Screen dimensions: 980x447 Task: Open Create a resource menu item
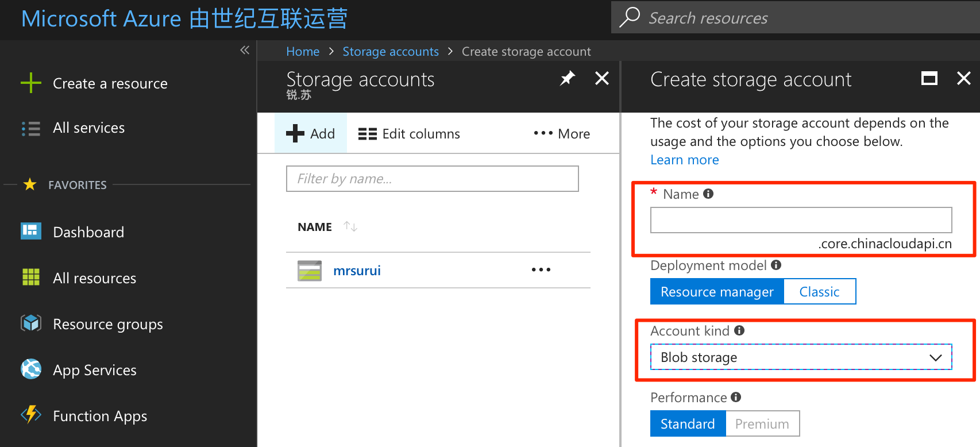click(110, 84)
